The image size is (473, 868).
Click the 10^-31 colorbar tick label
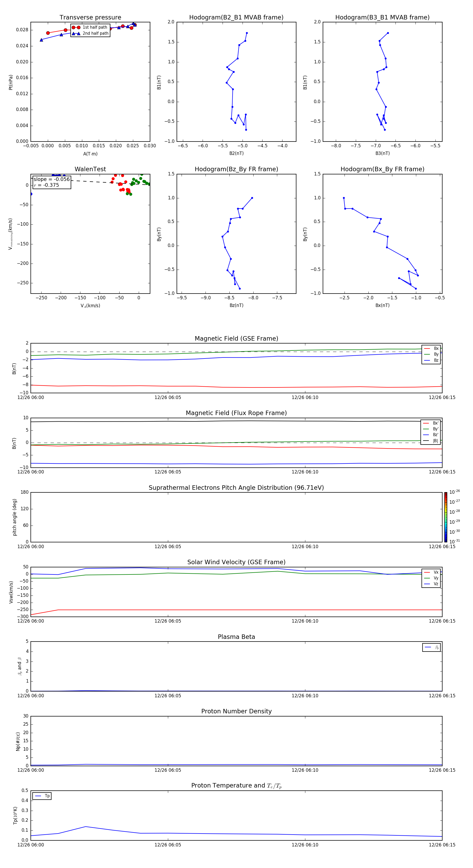click(x=455, y=542)
